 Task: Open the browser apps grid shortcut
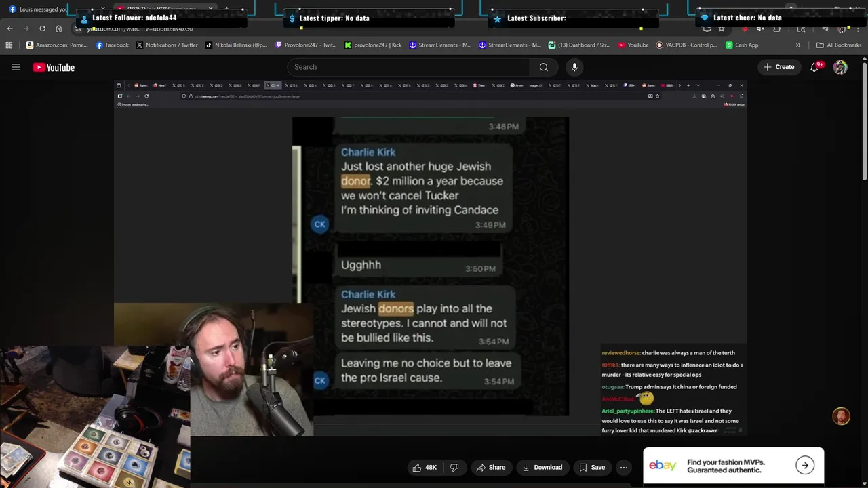pos(9,45)
